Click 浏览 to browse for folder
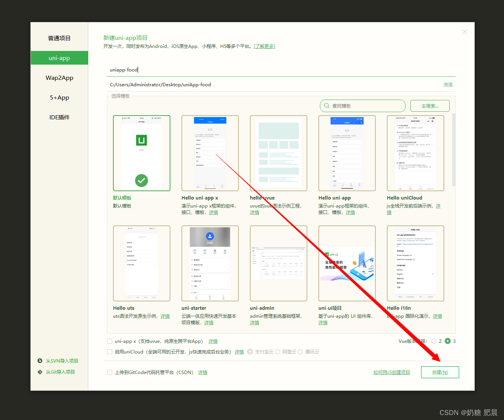Viewport: 504px width, 420px height. tap(448, 84)
